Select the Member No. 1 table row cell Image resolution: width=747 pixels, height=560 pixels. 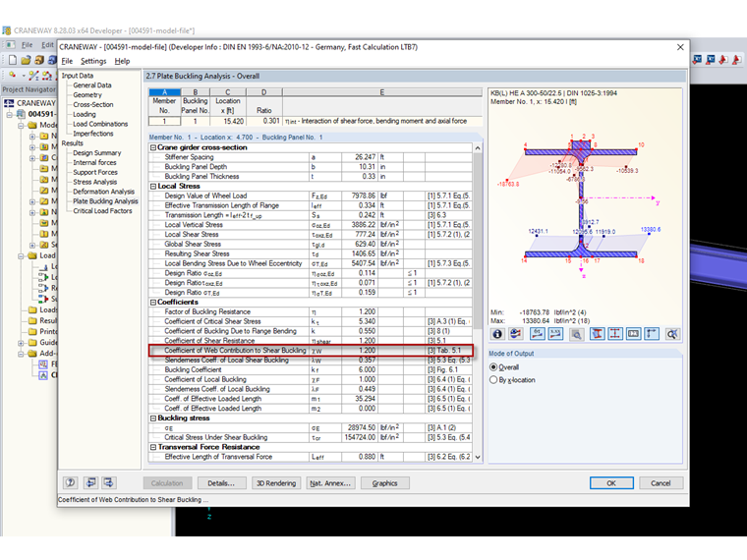pos(164,121)
